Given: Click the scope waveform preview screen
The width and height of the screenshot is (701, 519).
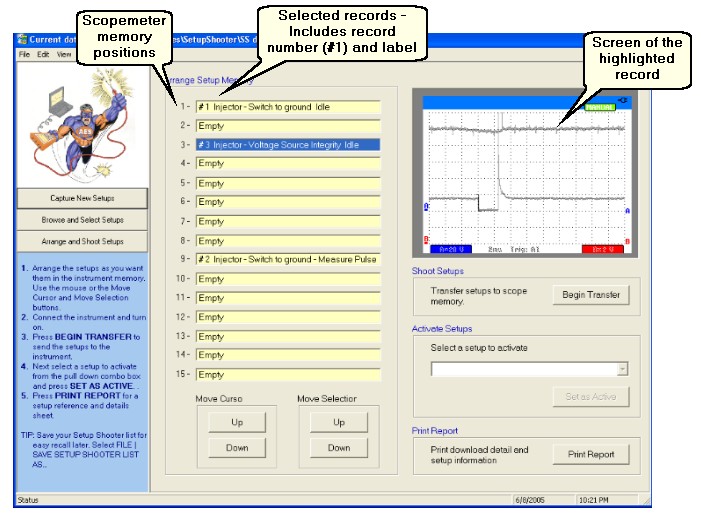Looking at the screenshot, I should pos(527,174).
